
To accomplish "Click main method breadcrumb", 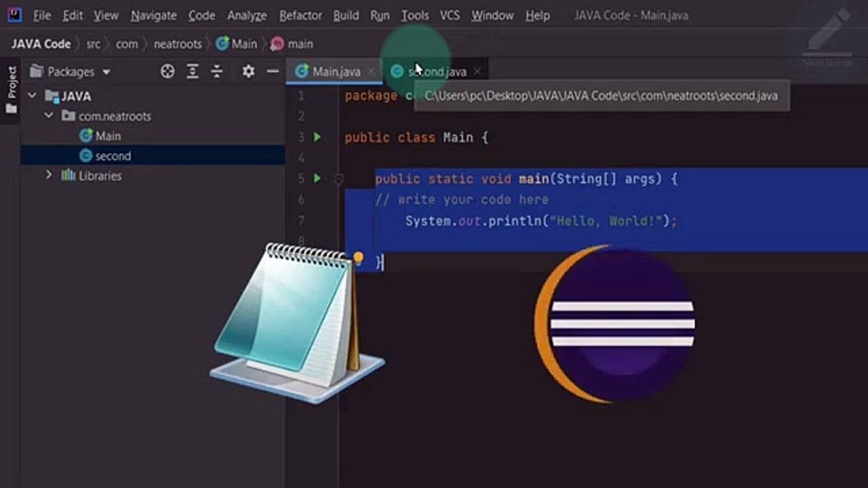I will point(292,44).
